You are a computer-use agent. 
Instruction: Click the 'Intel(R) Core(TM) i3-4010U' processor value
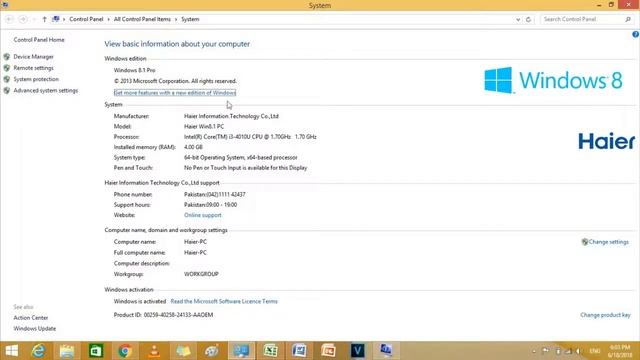coord(250,137)
